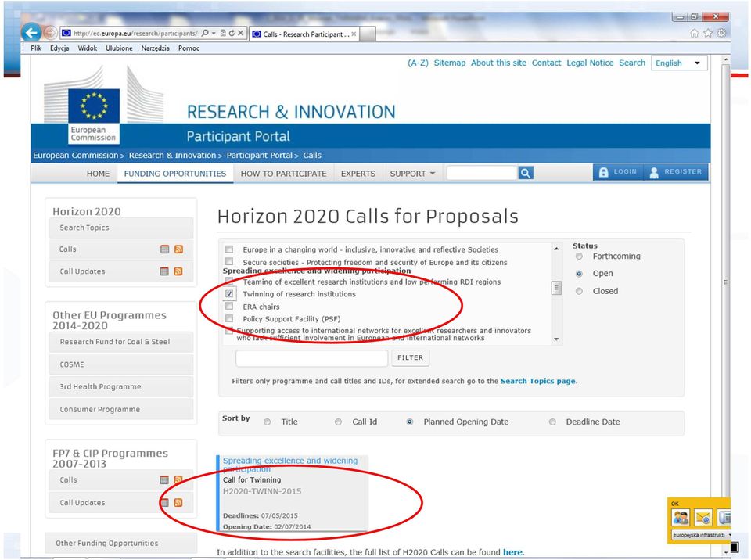Open calendar icon for FP7 & CIP Call Updates
751x560 pixels.
point(164,503)
